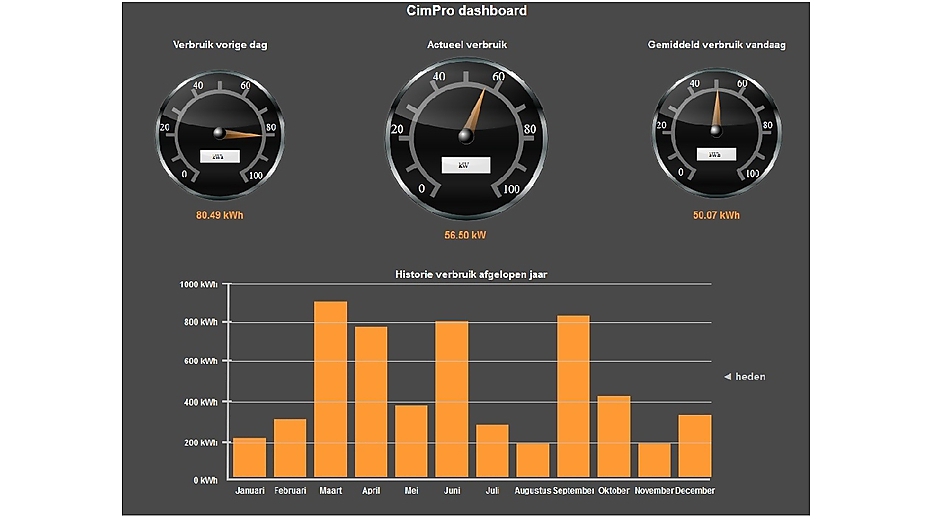Select the Oktober bar
932x519 pixels.
click(x=614, y=437)
